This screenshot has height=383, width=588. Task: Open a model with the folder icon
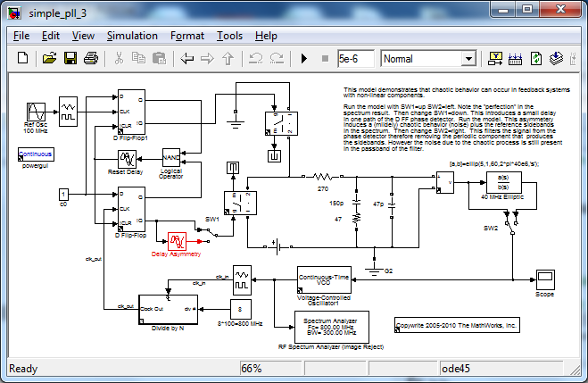coord(49,59)
